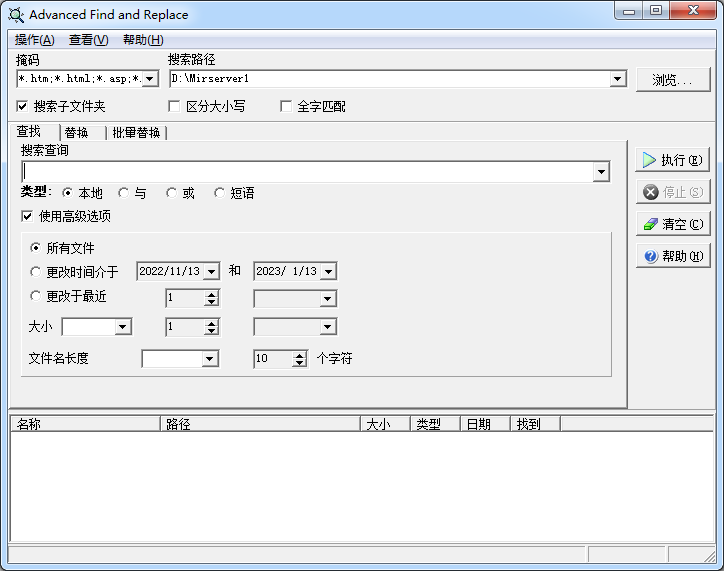This screenshot has width=724, height=571.
Task: Close the Advanced Find and Replace window
Action: (x=693, y=11)
